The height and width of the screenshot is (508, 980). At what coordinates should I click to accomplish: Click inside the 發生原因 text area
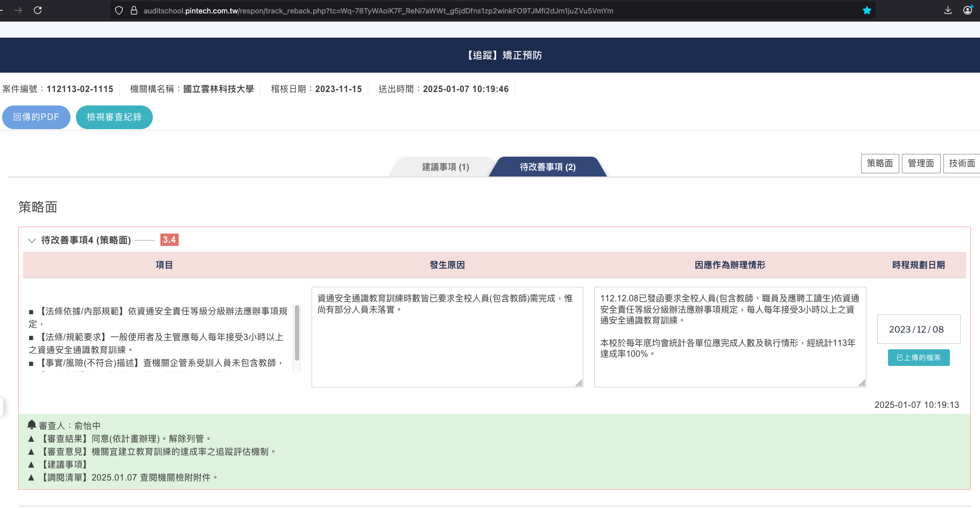[447, 337]
